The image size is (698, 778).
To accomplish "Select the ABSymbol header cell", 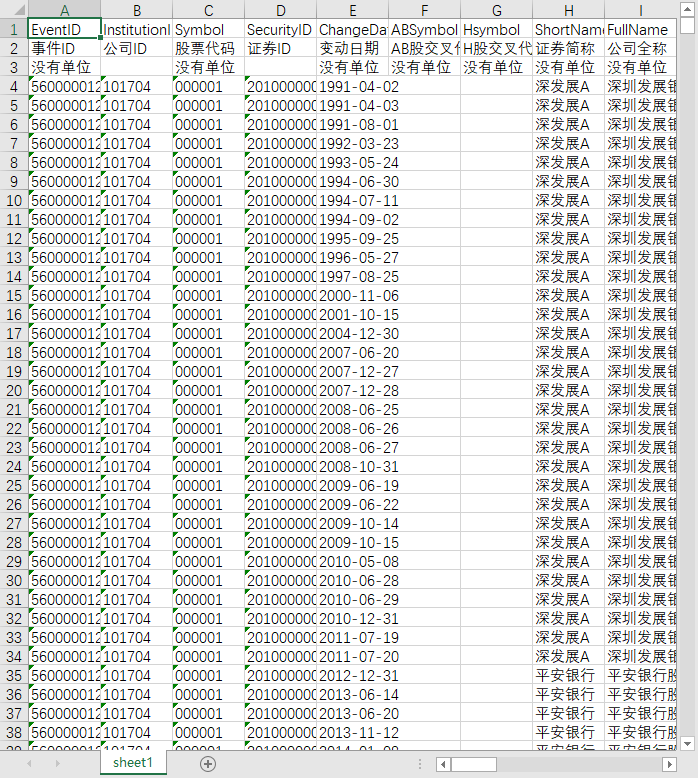I will point(424,29).
